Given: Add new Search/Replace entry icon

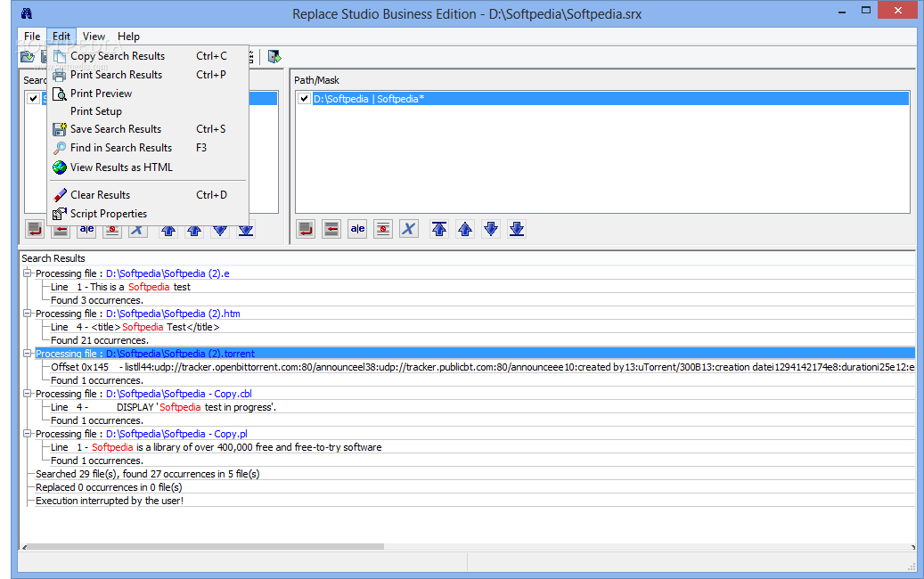Looking at the screenshot, I should pyautogui.click(x=35, y=230).
